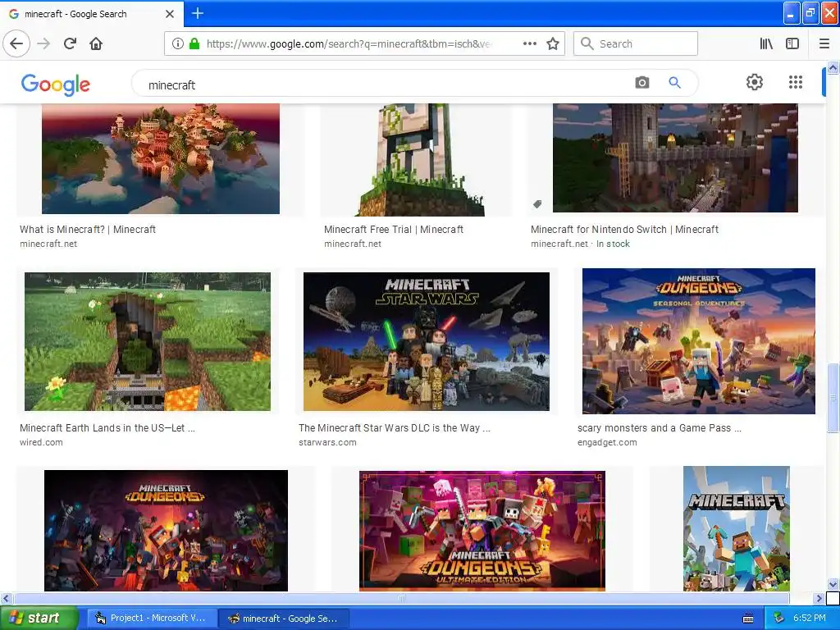The width and height of the screenshot is (840, 630).
Task: Click the starwars.com source label
Action: point(327,442)
